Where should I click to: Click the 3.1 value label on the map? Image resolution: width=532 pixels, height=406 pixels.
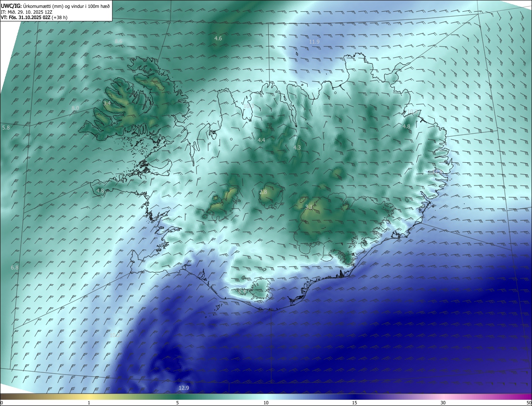(309, 207)
